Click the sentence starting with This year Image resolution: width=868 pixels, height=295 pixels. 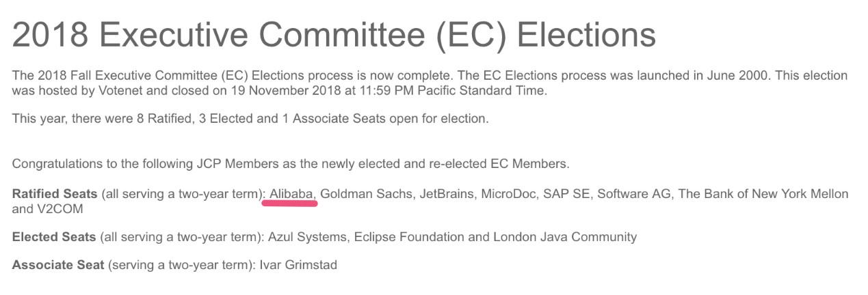tap(250, 119)
